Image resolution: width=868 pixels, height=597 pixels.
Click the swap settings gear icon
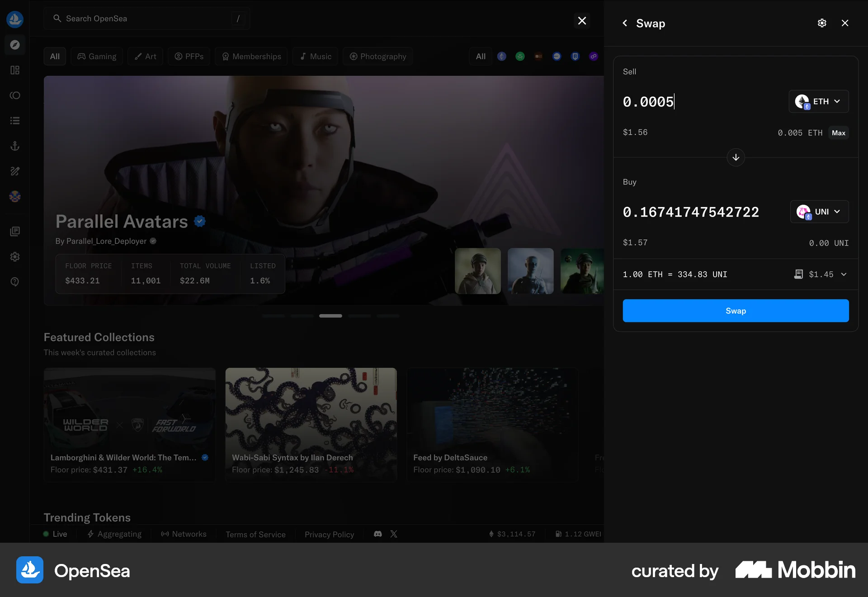pyautogui.click(x=822, y=23)
